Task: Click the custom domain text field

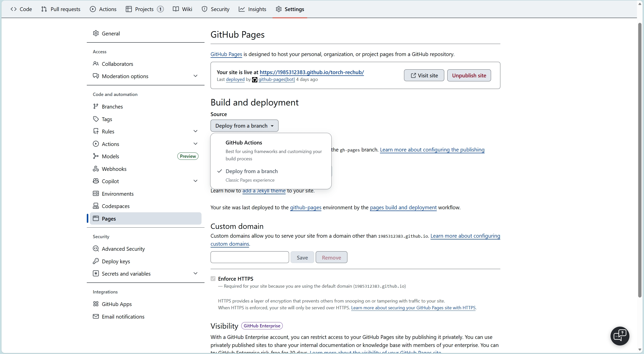Action: point(250,257)
